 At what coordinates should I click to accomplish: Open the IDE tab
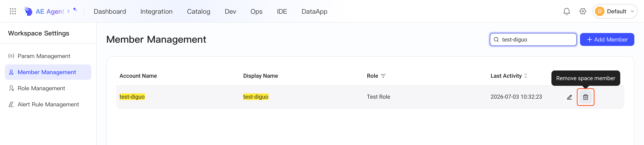[x=282, y=11]
